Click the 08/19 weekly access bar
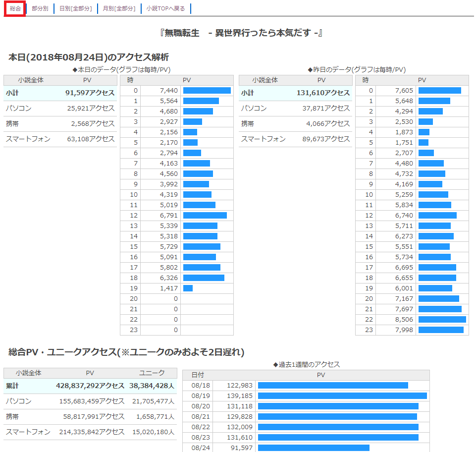This screenshot has width=476, height=452. [342, 396]
